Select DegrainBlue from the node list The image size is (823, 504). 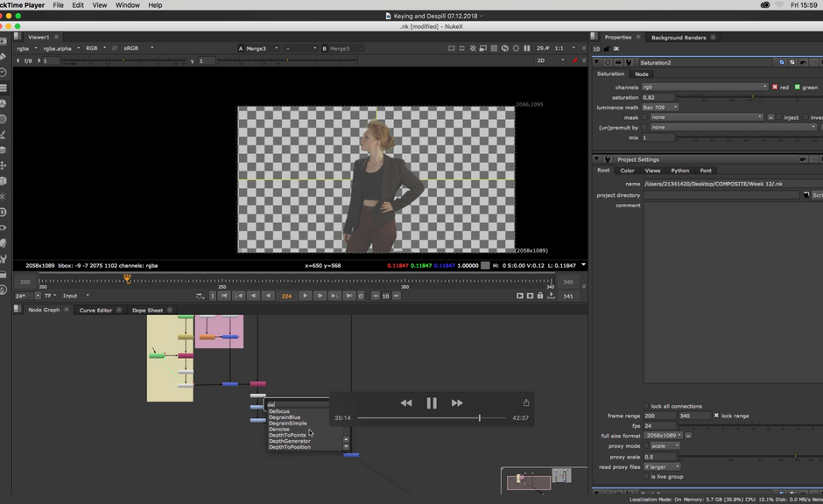pos(285,417)
